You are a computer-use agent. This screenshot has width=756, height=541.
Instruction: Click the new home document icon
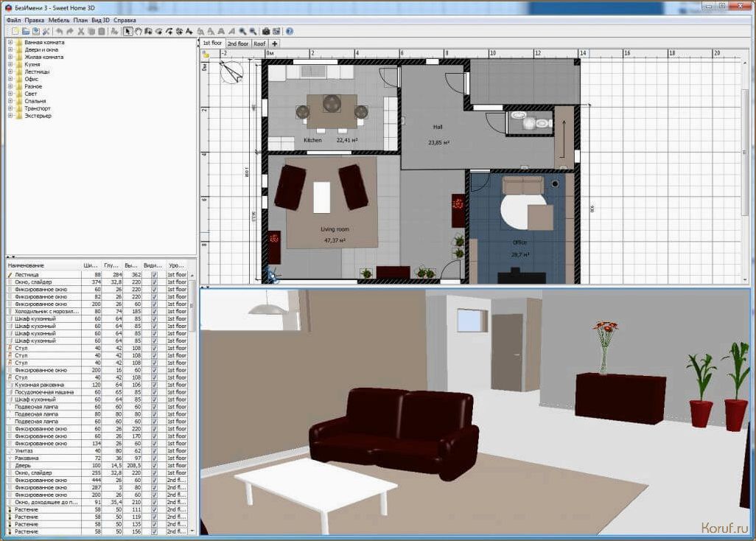tap(14, 32)
